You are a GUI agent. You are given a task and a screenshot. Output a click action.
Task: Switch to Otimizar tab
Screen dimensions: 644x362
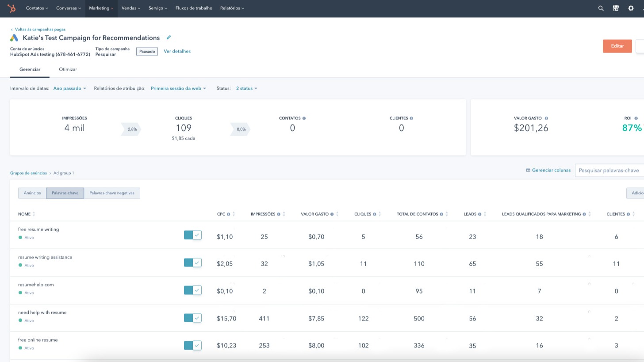[x=68, y=69]
